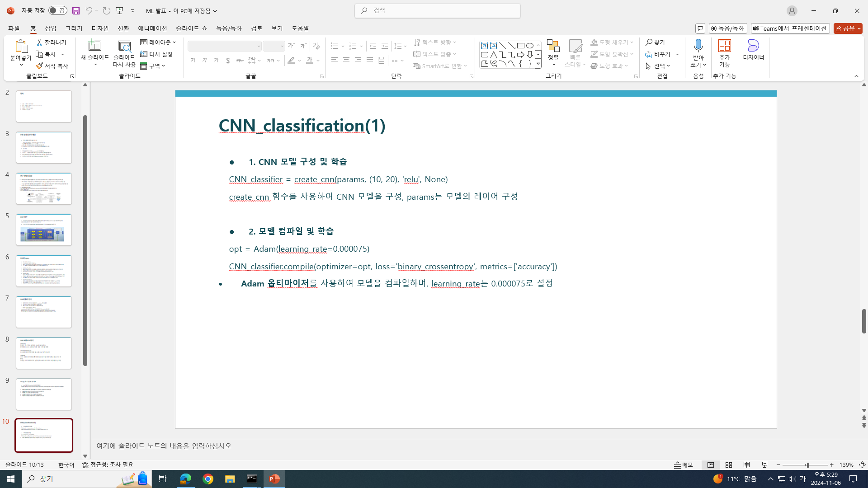This screenshot has width=868, height=488.
Task: Toggle the Notes (메모) pane button
Action: pos(684,465)
